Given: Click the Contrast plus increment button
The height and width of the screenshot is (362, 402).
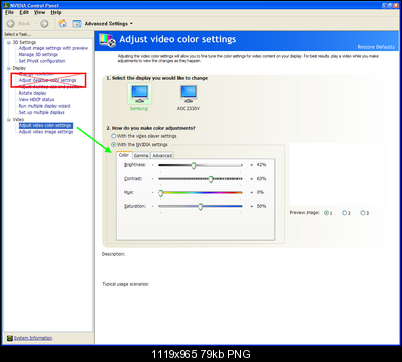Looking at the screenshot, I should tap(252, 179).
